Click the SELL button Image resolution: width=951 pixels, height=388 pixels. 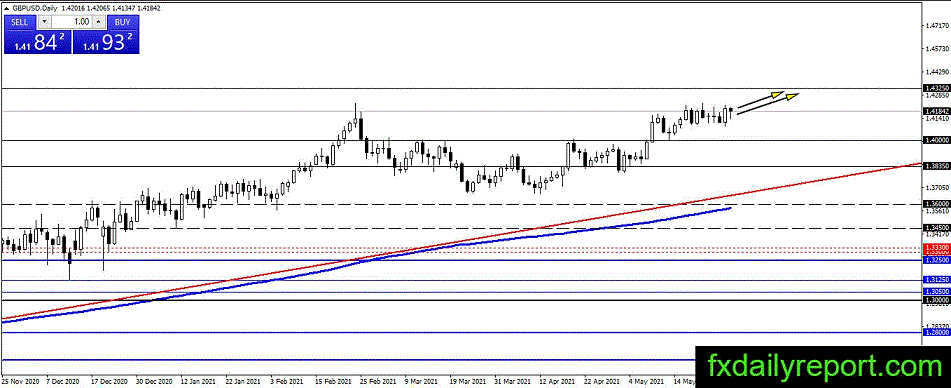pos(19,22)
